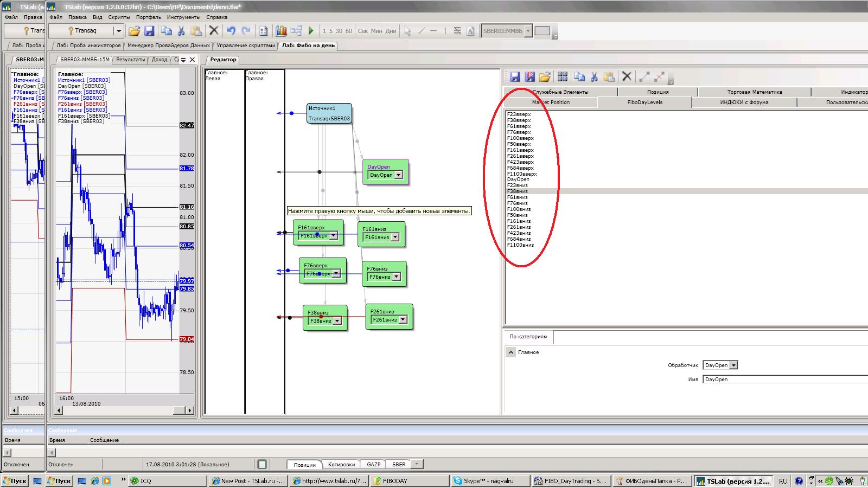The image size is (868, 488).
Task: Toggle the Дни timeframe button
Action: (x=391, y=31)
